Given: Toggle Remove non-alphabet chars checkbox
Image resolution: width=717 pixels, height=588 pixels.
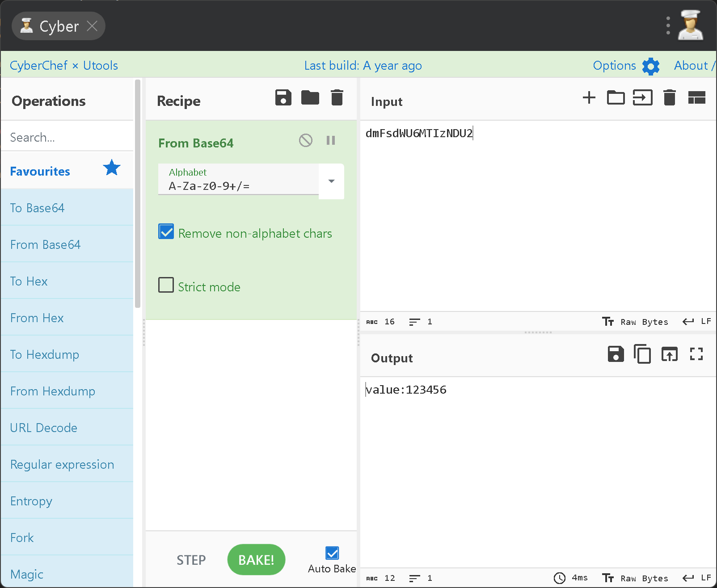Looking at the screenshot, I should pos(166,232).
